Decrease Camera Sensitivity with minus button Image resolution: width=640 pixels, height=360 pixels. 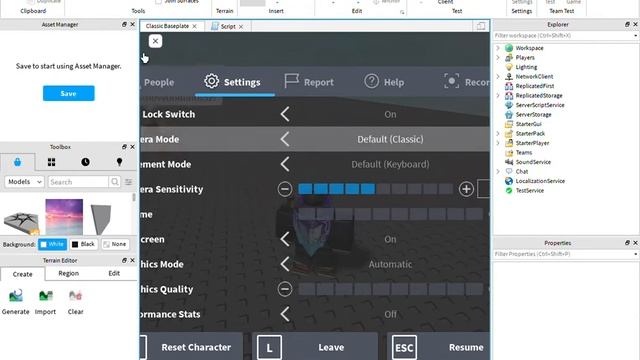tap(285, 189)
